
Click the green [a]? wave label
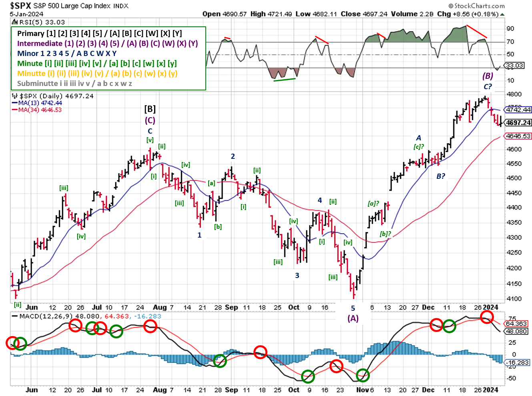click(373, 204)
